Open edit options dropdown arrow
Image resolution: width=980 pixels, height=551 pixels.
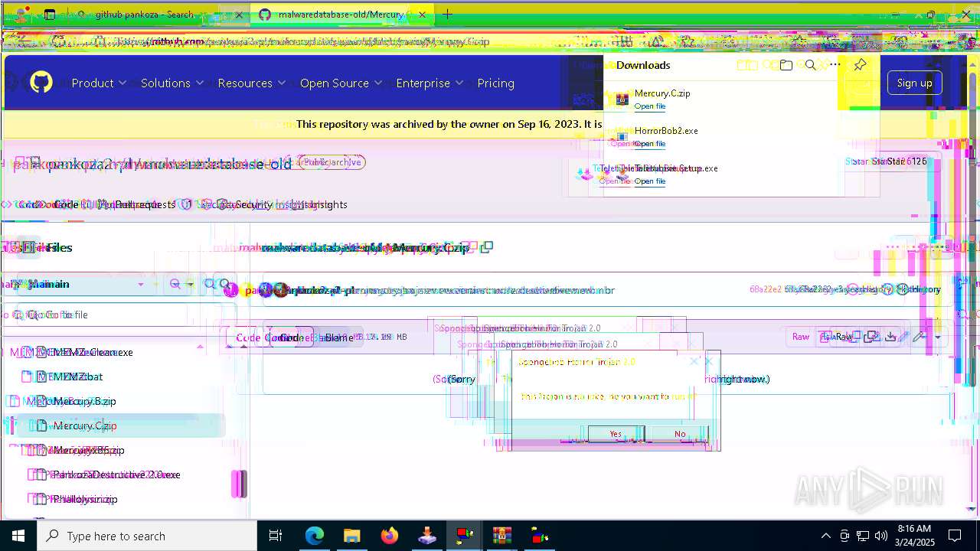[937, 337]
